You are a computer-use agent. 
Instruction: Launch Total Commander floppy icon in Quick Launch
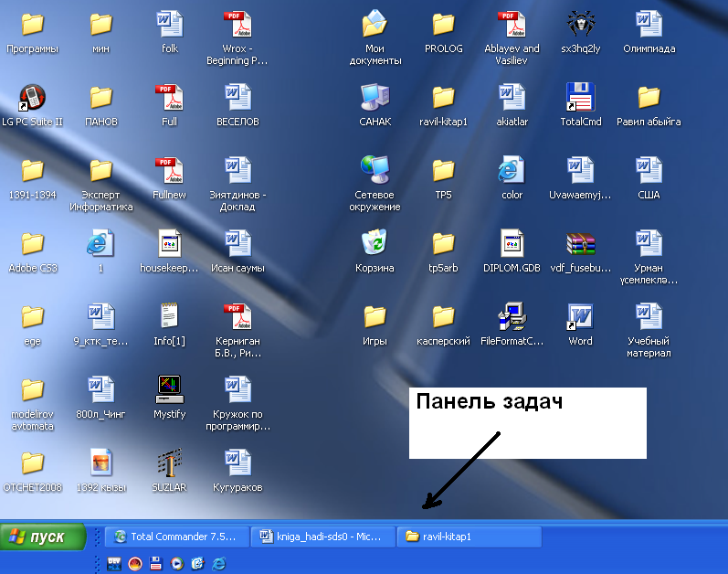click(156, 564)
